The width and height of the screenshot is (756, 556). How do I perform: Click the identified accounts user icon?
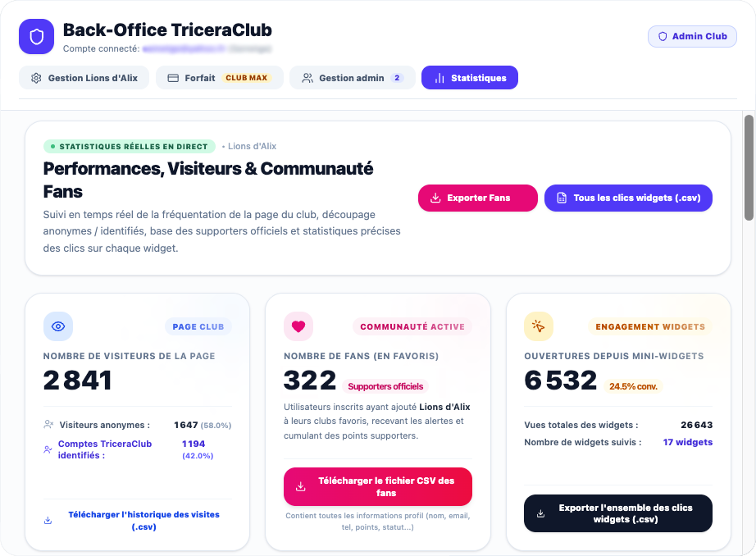48,449
